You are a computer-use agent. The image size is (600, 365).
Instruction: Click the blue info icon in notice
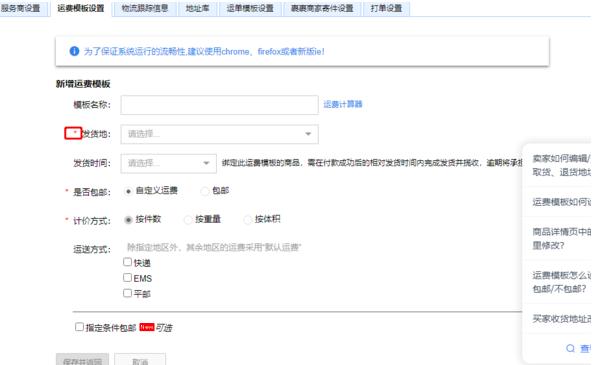point(74,51)
